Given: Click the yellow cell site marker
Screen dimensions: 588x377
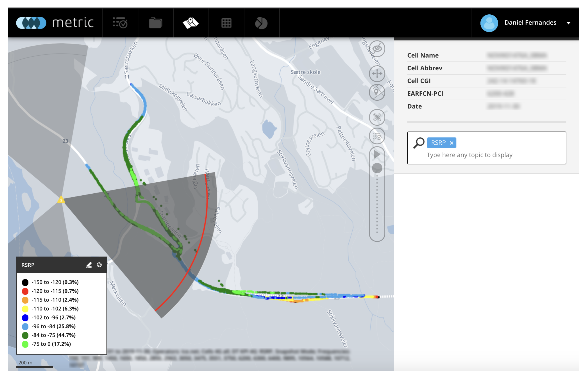Looking at the screenshot, I should point(61,200).
